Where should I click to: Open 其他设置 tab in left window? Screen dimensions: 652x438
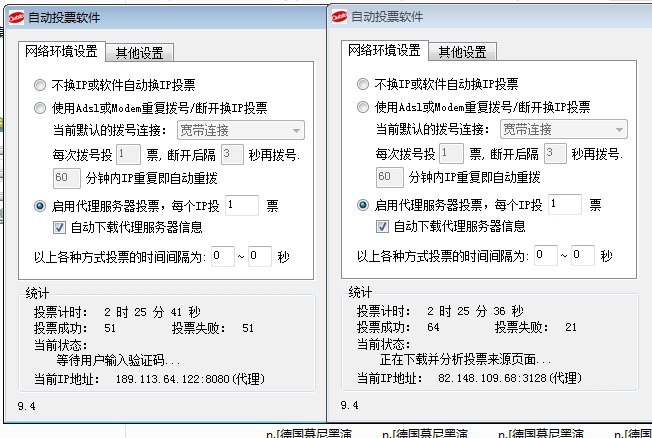coord(139,53)
